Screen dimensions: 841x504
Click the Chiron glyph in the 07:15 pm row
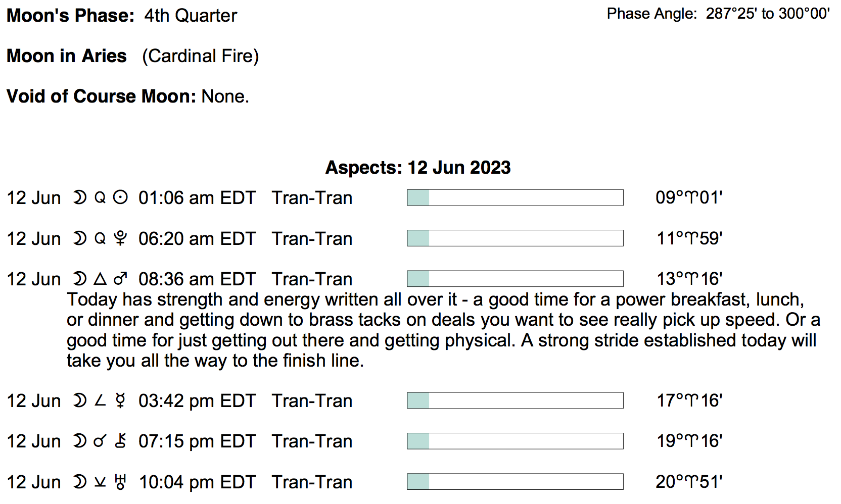120,441
